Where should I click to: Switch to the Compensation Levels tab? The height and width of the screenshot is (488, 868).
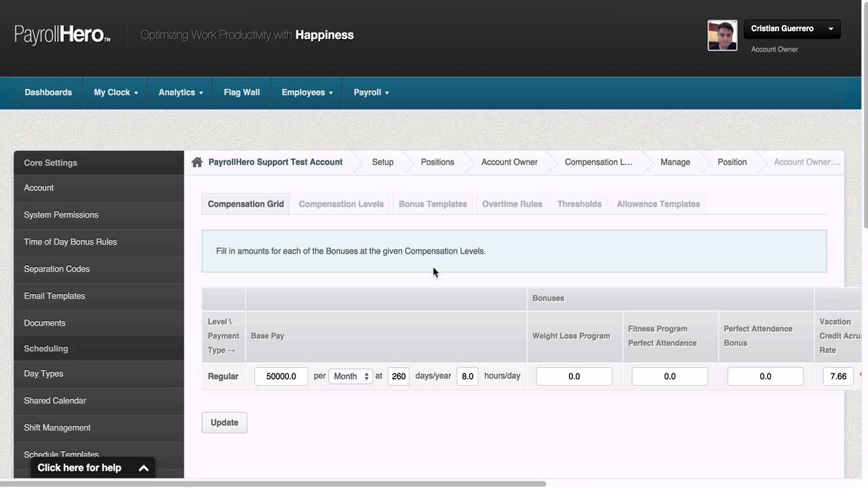tap(341, 204)
